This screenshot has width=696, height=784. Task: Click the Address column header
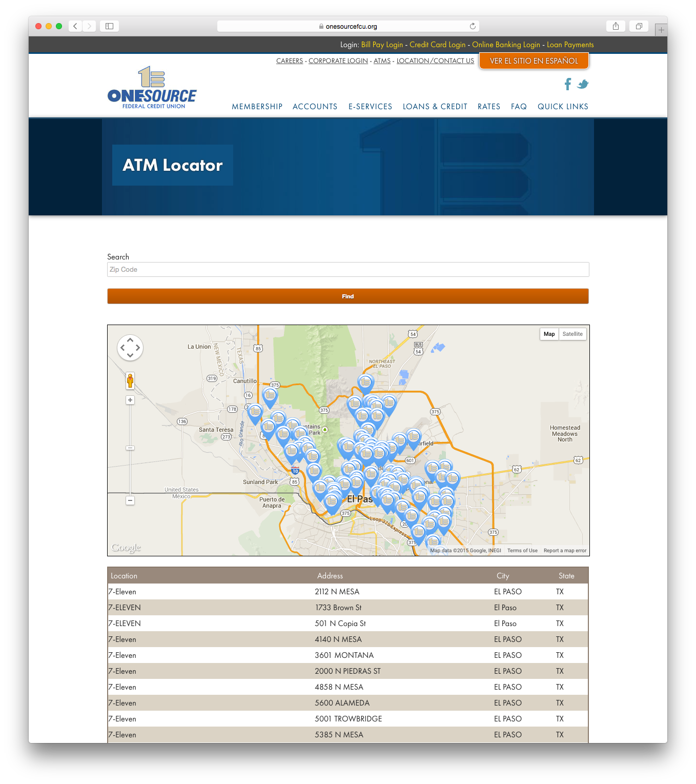[x=330, y=576]
